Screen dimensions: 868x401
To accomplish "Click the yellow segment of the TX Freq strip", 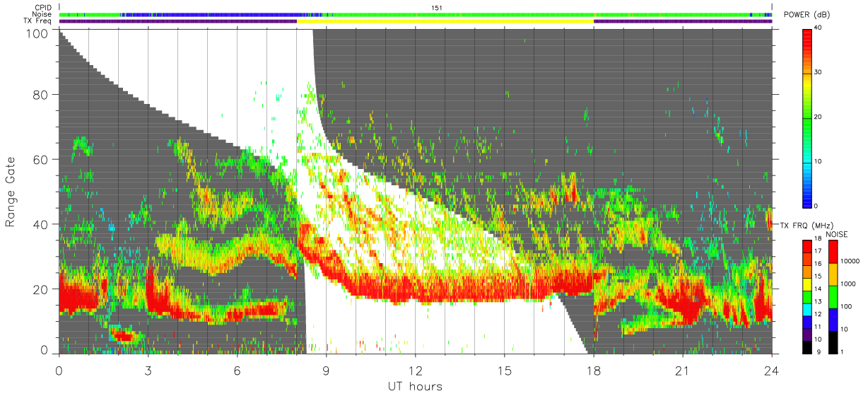I will [x=445, y=21].
